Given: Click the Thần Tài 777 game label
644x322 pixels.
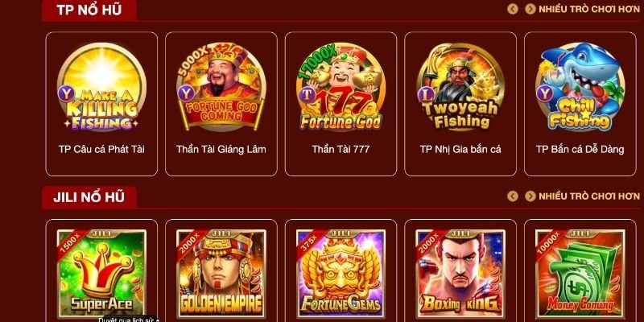Looking at the screenshot, I should tap(341, 149).
